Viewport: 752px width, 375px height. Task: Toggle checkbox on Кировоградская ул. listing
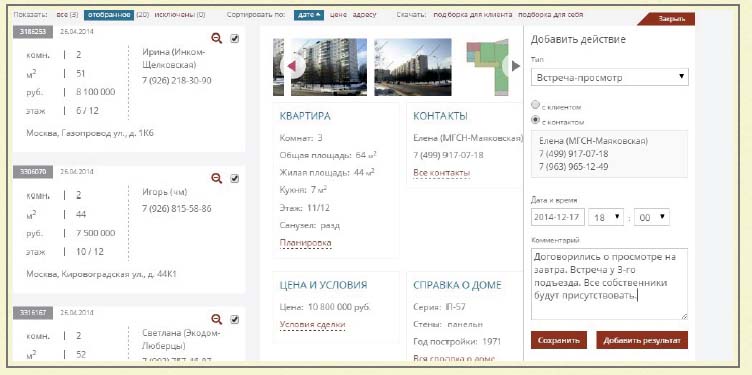[235, 179]
